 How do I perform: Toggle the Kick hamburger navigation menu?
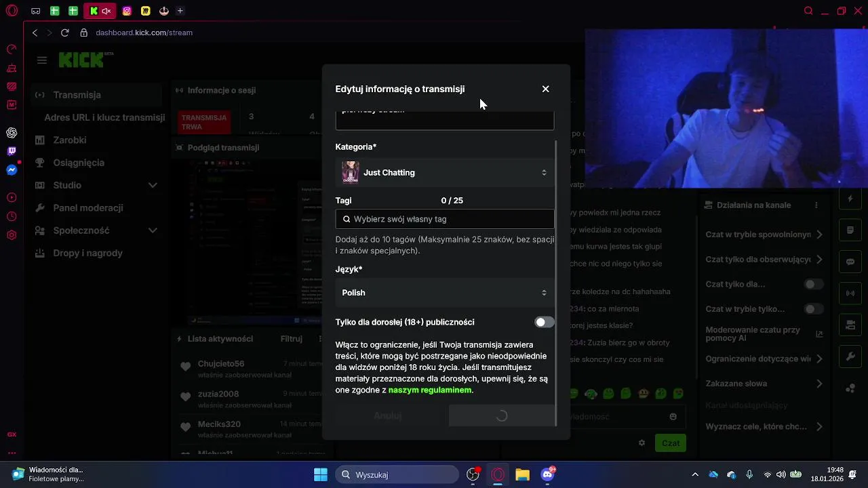[x=42, y=60]
